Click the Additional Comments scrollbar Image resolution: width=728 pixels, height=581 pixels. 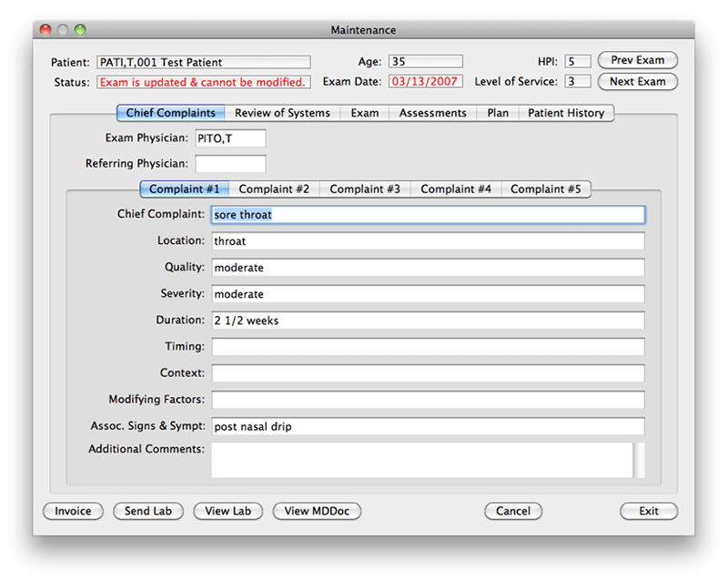click(640, 460)
